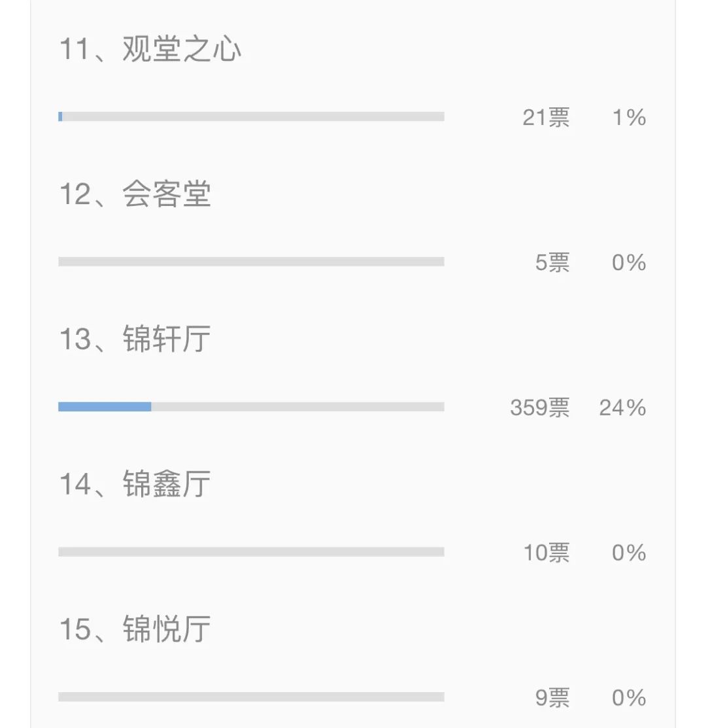Click the blue filled portion of 锦轩厅 bar
This screenshot has width=706, height=728.
click(x=105, y=407)
